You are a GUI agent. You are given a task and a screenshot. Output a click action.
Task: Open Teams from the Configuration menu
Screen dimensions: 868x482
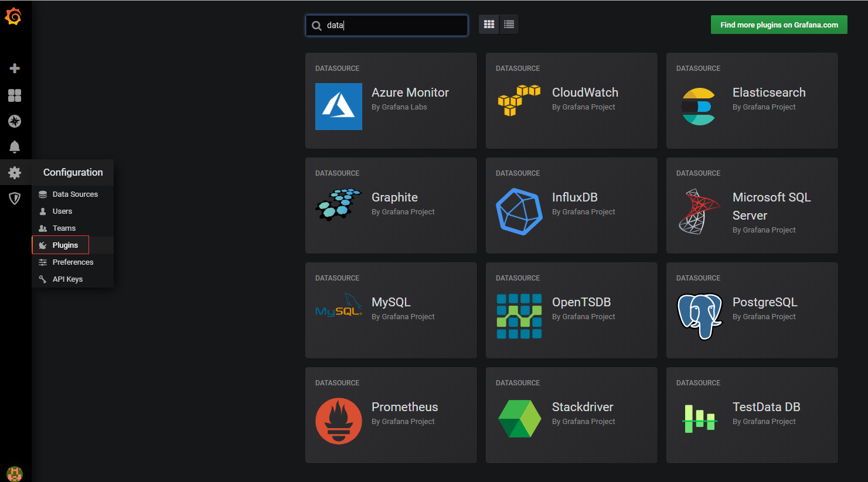(x=63, y=228)
